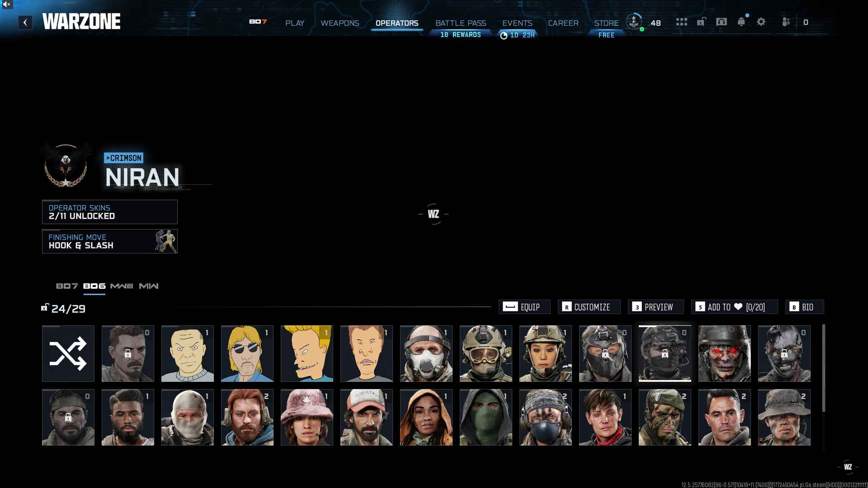Image resolution: width=868 pixels, height=488 pixels.
Task: Add operator to favorites with heart button
Action: point(734,307)
